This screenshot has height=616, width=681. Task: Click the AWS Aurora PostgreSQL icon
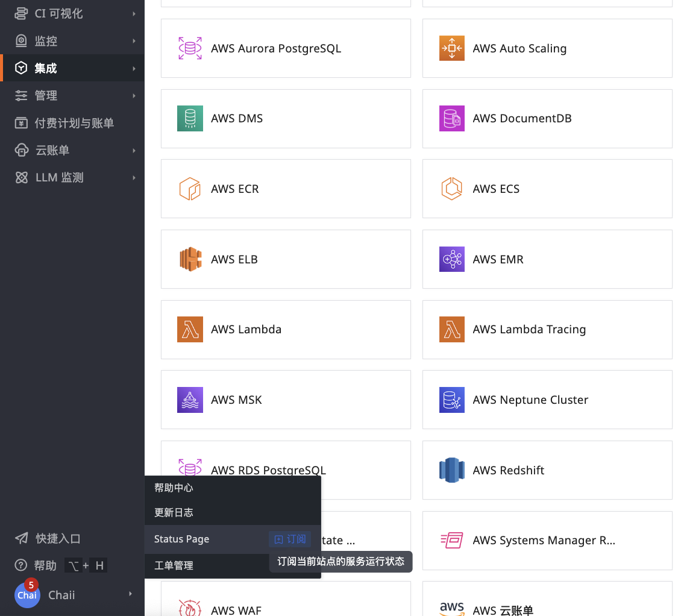190,48
